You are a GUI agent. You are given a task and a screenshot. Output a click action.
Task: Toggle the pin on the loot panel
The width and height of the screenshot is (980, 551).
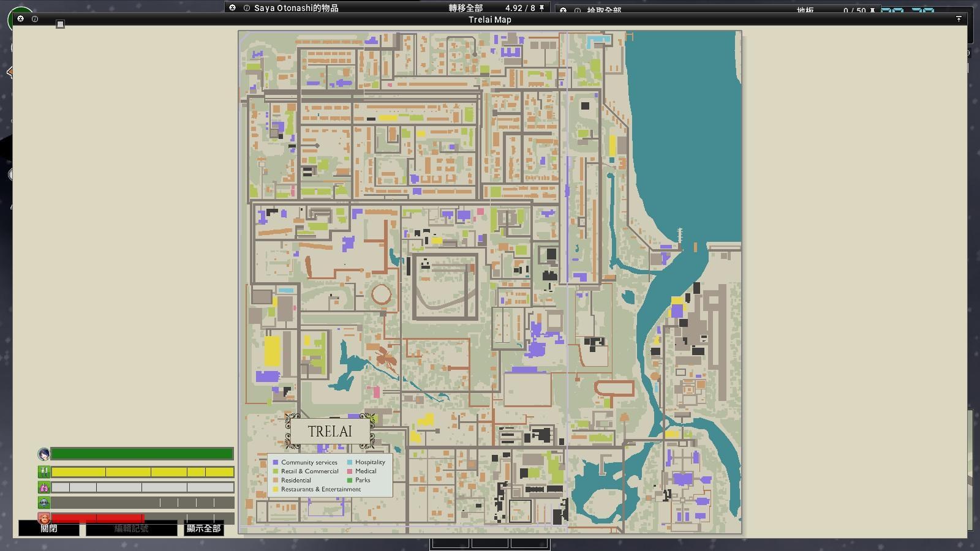(x=873, y=10)
